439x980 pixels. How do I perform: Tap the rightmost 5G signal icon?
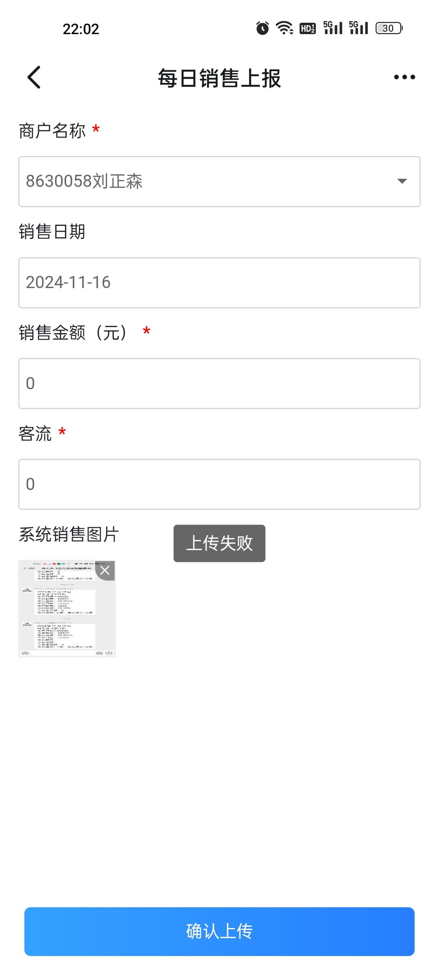(359, 28)
